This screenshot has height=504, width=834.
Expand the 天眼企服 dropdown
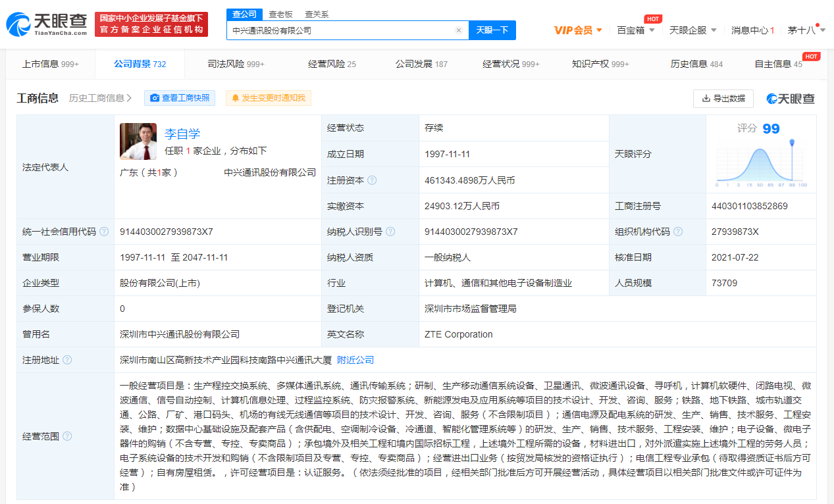692,30
